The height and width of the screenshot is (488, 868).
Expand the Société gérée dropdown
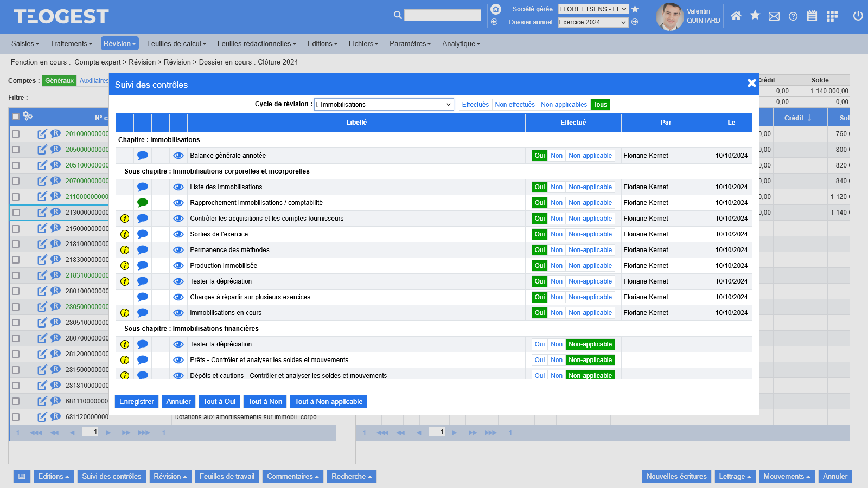(593, 9)
